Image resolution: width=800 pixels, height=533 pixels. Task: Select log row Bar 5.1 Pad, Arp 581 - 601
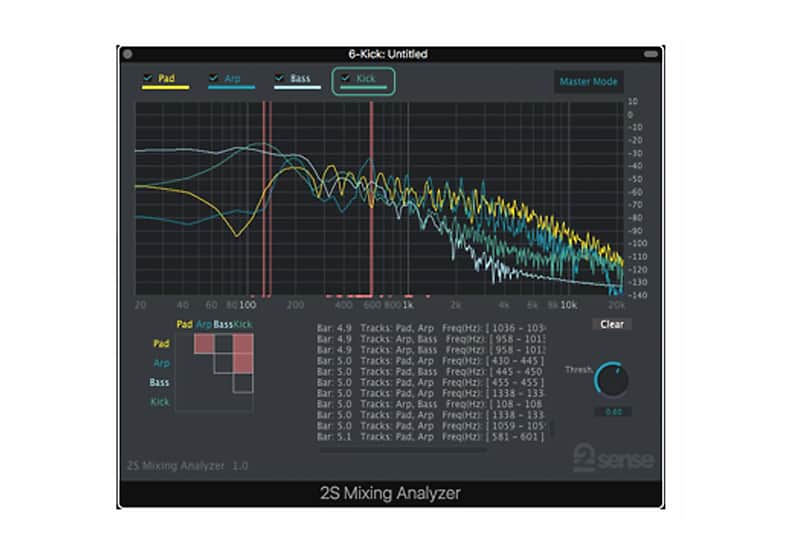coord(431,437)
